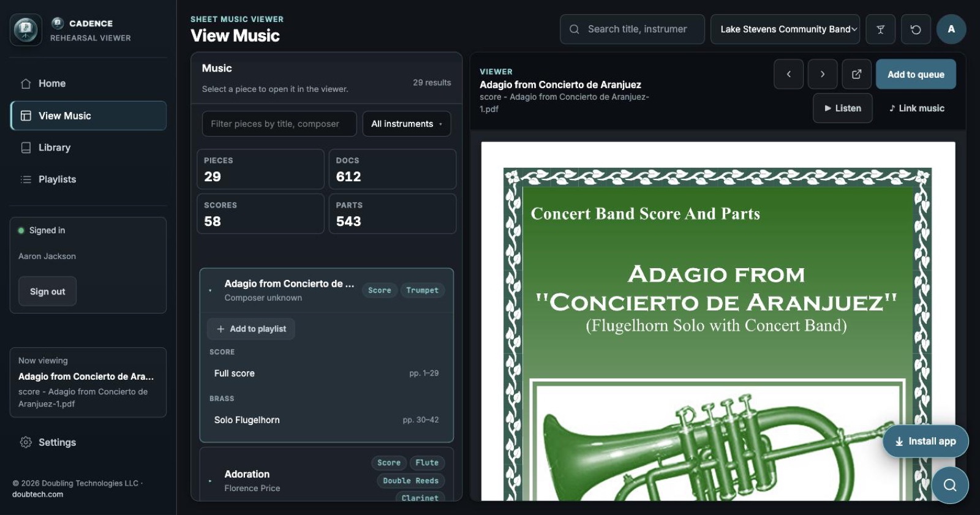This screenshot has width=980, height=515.
Task: Open score in new window icon
Action: point(857,74)
